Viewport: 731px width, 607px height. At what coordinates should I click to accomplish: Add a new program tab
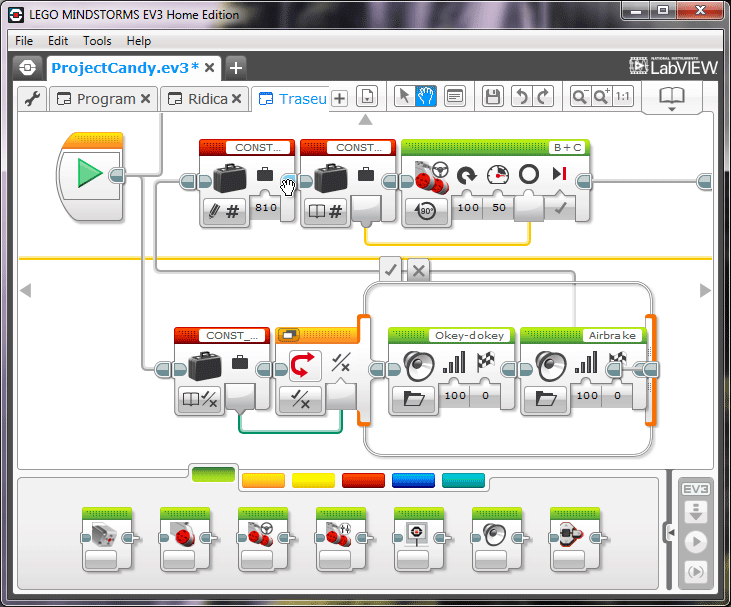coord(340,99)
